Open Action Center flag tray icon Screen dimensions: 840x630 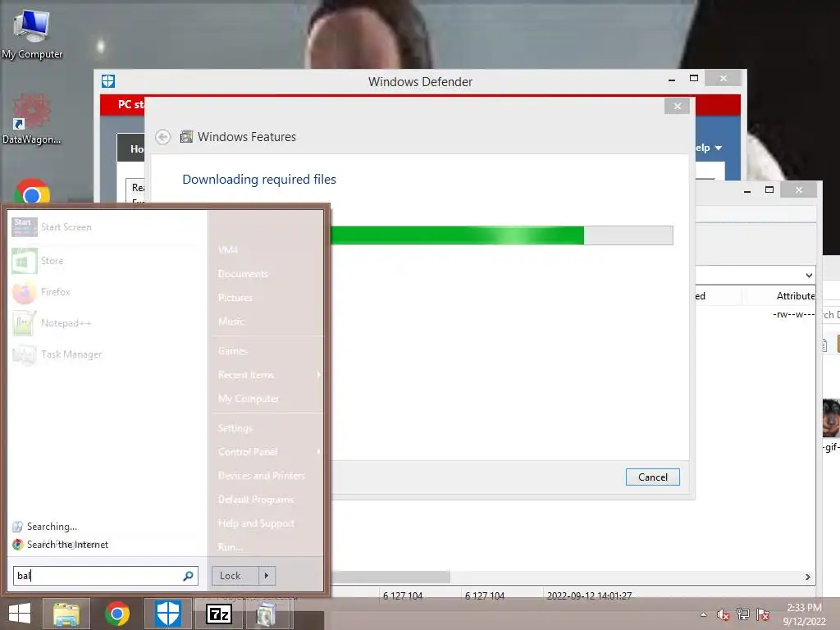click(x=763, y=614)
